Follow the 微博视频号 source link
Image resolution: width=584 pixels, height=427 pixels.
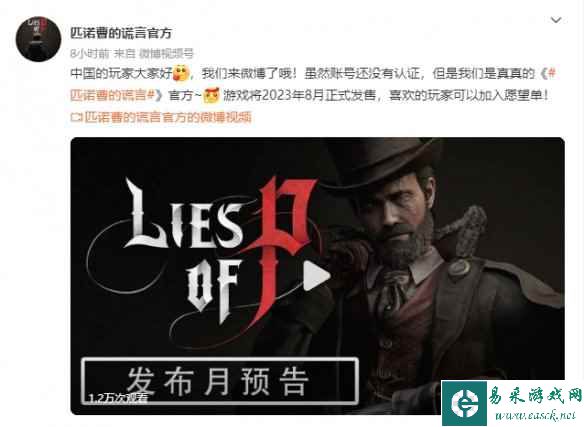[x=166, y=54]
